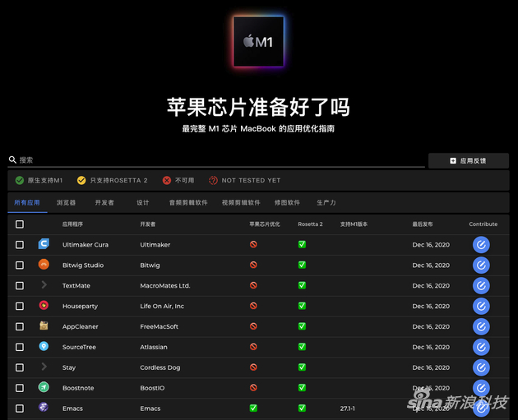Open contribute button for Ultimaker Cura
This screenshot has height=420, width=518.
click(x=481, y=245)
